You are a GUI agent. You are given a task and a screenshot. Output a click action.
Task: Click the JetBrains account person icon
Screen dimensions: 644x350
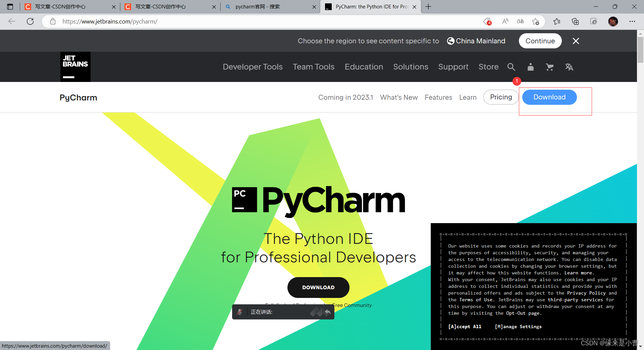(x=530, y=67)
